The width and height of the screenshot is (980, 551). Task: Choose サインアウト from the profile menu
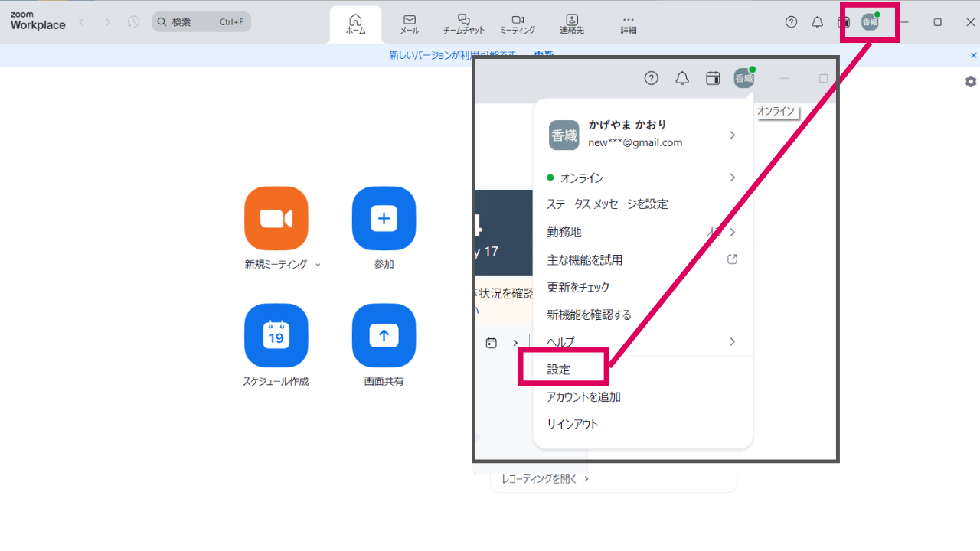point(573,424)
